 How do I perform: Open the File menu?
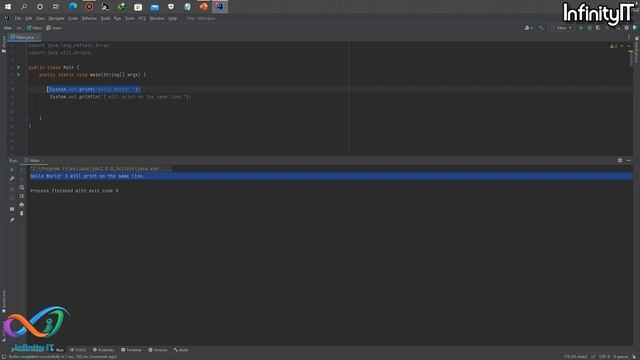[18, 18]
